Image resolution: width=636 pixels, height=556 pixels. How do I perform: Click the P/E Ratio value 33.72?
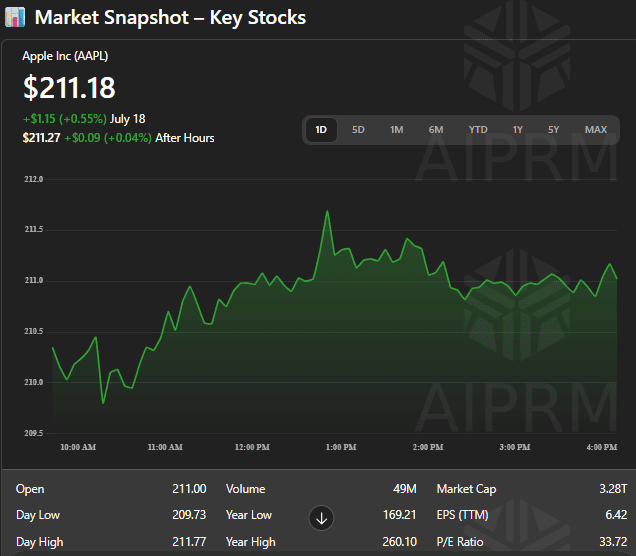pyautogui.click(x=613, y=542)
